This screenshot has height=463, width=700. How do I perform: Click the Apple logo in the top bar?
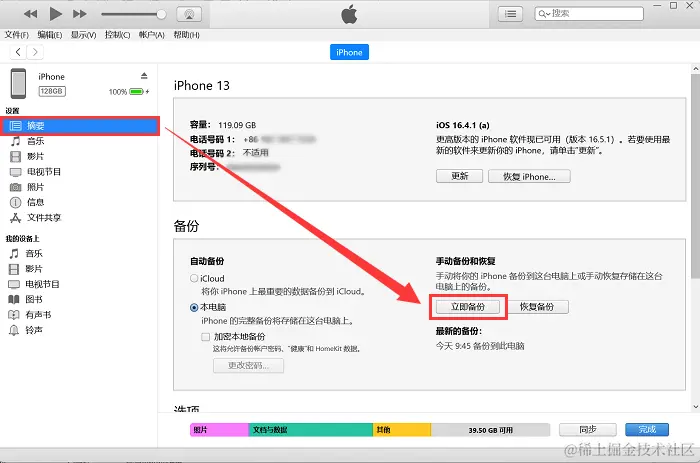point(349,14)
